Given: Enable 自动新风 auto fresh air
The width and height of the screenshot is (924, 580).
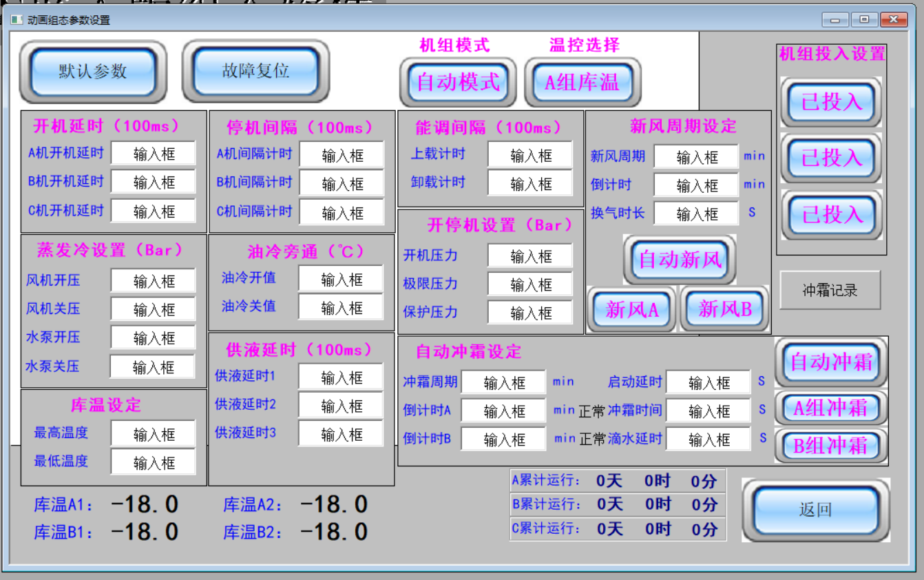Looking at the screenshot, I should [x=680, y=260].
